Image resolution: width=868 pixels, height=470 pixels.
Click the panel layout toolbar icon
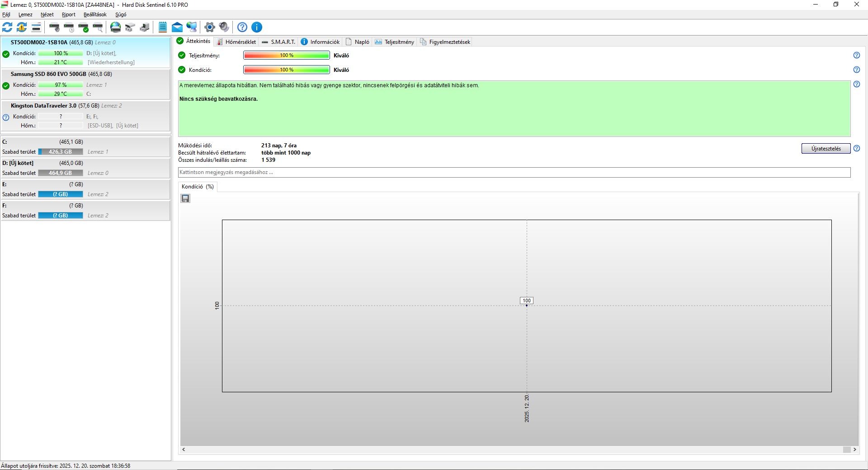pos(36,27)
